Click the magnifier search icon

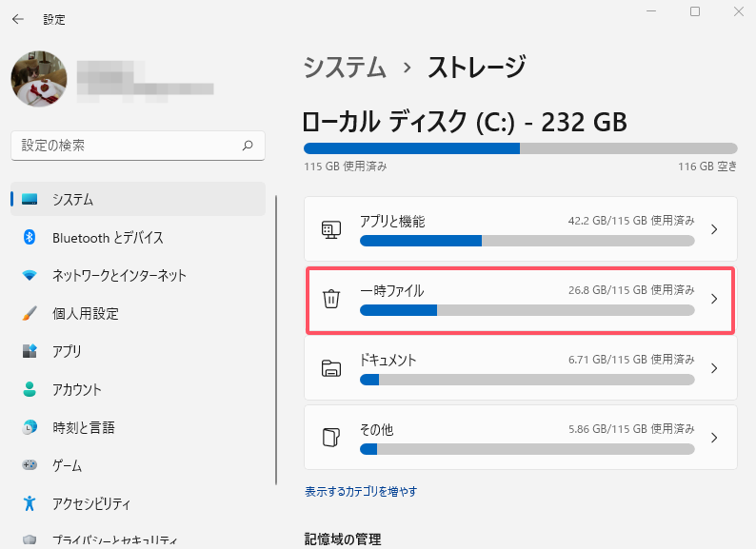click(x=248, y=145)
